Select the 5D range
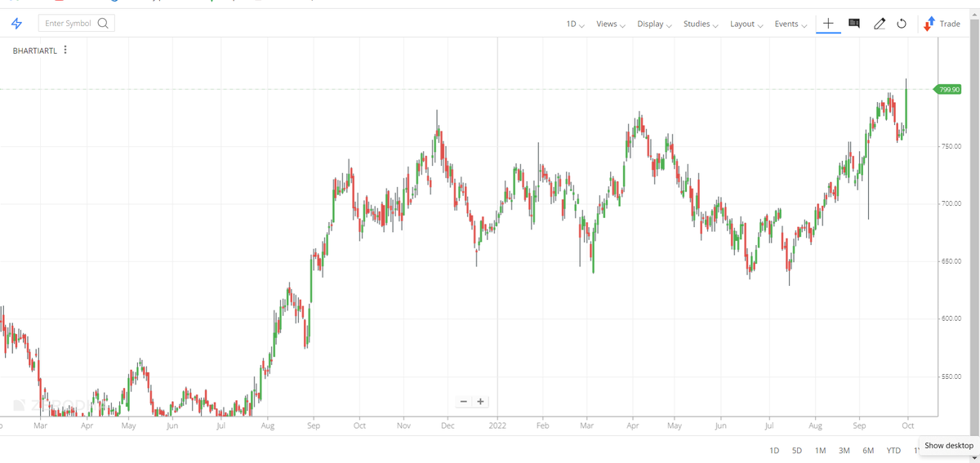Screen dimensions: 980x463 [797, 451]
